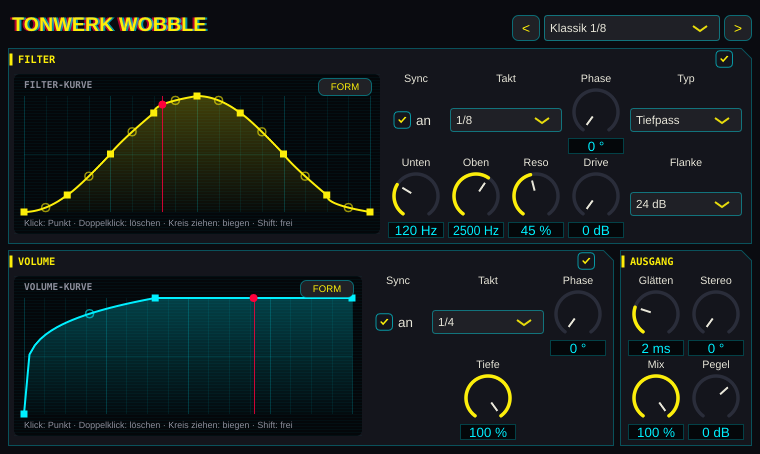
Task: Click the FILTER-KURVE label
Action: tap(58, 85)
